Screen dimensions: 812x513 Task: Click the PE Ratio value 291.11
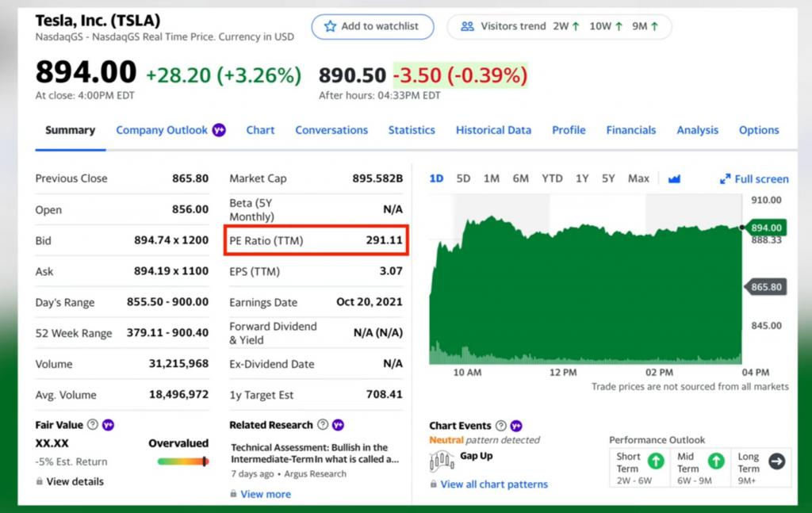click(x=384, y=240)
